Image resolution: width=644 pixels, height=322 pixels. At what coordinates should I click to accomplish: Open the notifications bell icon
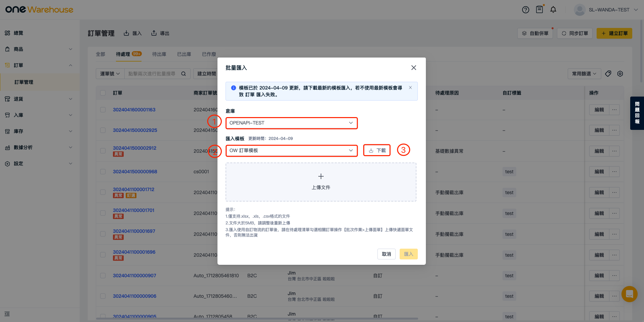click(x=553, y=10)
